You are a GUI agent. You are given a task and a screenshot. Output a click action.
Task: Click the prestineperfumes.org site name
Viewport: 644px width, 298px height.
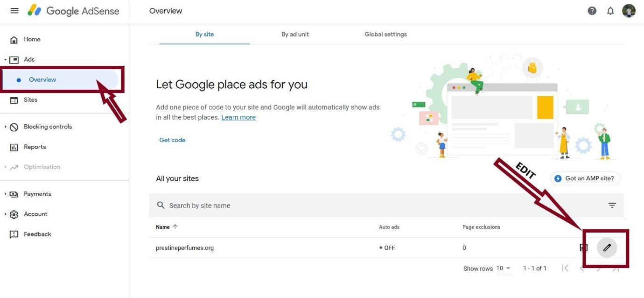click(185, 248)
